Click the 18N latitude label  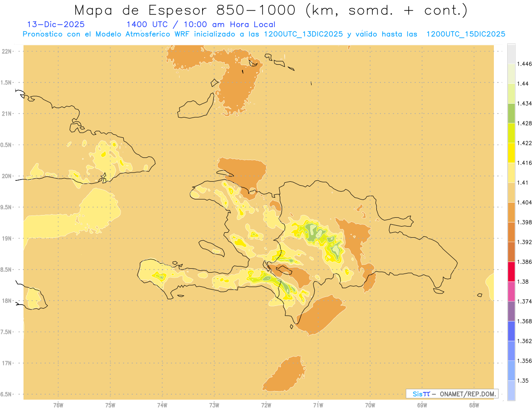(8, 301)
